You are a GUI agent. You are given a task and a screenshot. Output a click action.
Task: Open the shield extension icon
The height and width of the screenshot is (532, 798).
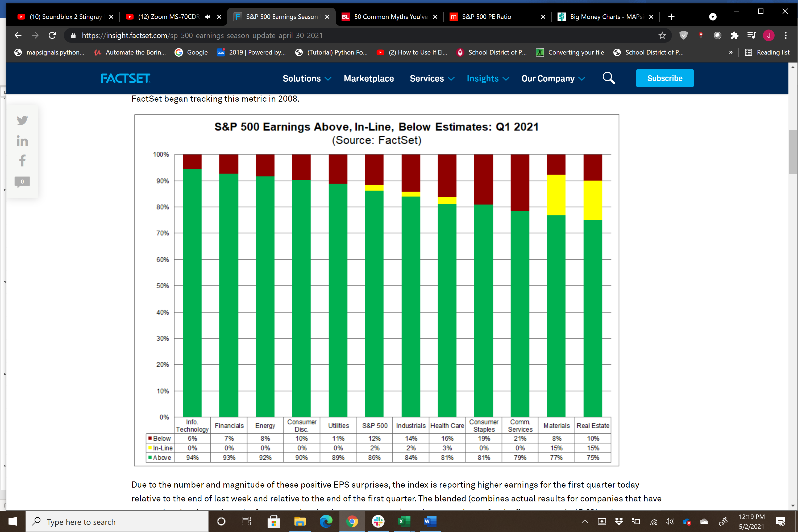(683, 35)
